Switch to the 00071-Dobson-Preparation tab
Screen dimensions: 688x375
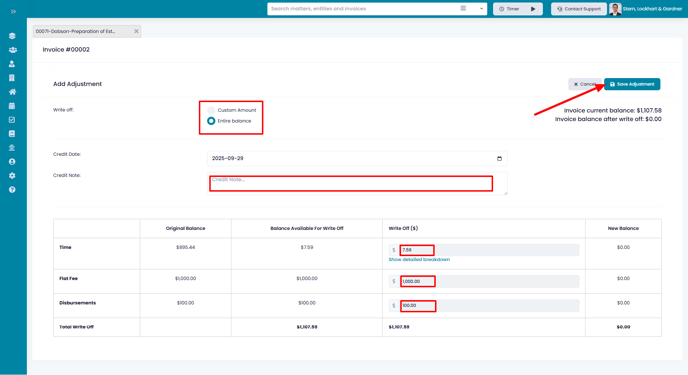(x=75, y=31)
